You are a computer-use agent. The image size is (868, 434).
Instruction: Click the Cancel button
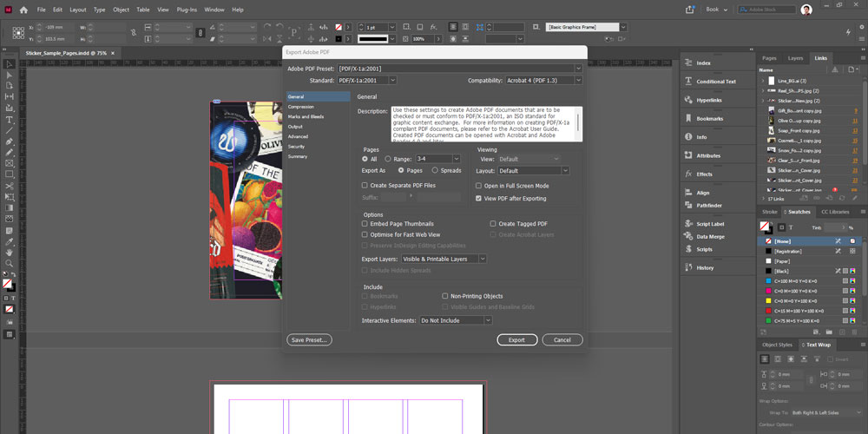tap(562, 340)
